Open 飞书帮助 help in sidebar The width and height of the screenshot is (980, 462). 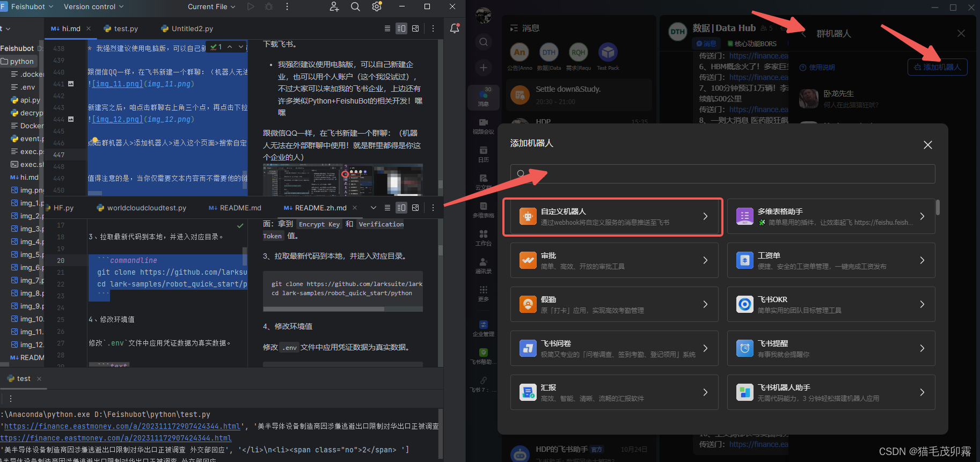[x=484, y=356]
